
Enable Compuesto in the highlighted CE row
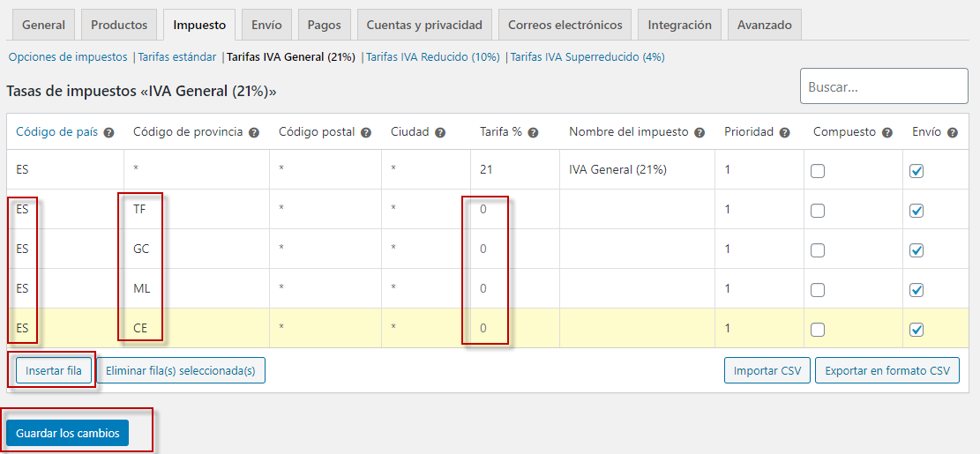(818, 329)
